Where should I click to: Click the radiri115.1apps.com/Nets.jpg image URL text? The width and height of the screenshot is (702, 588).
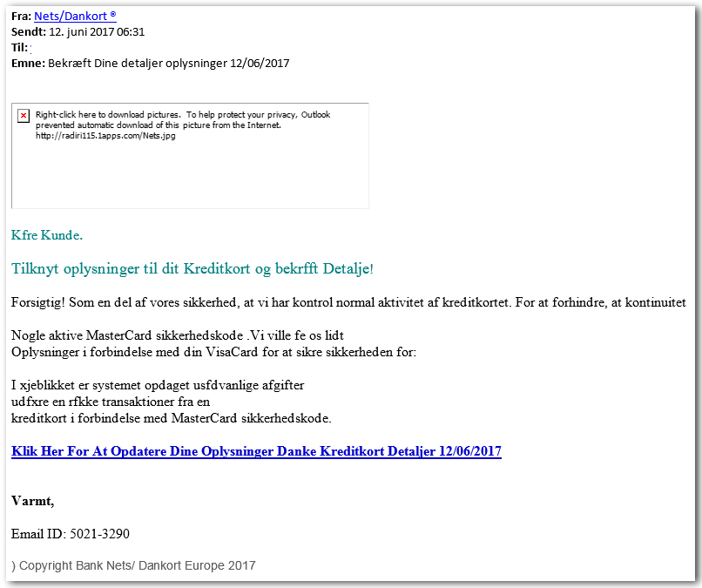(105, 136)
